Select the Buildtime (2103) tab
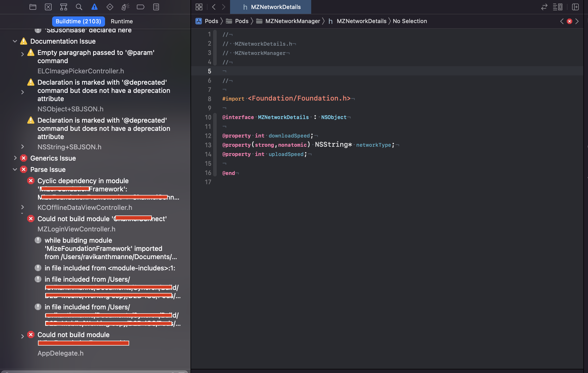Screen dimensions: 588x373 coord(78,21)
